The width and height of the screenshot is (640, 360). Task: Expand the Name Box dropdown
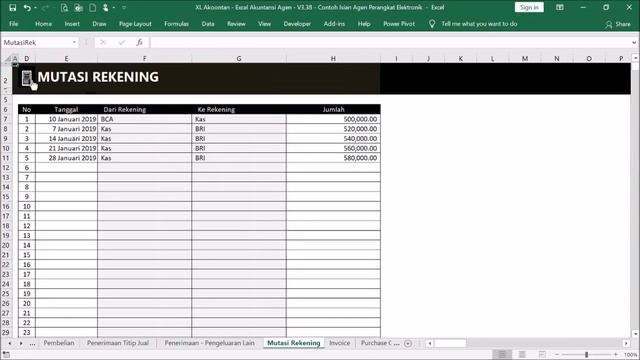[x=74, y=42]
